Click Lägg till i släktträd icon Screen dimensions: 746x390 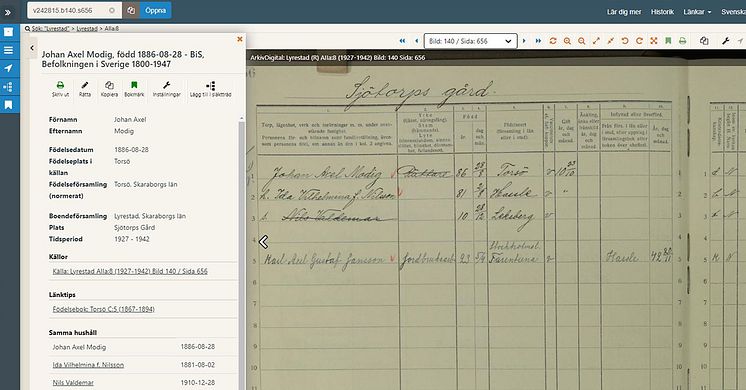click(210, 89)
